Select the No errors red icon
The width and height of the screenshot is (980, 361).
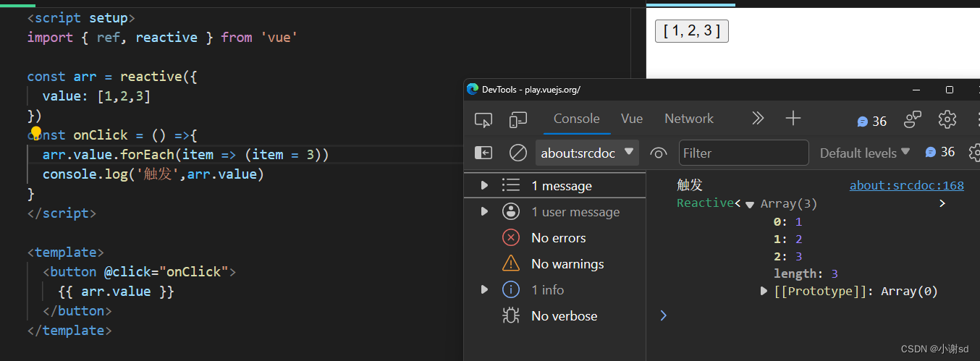click(x=511, y=237)
